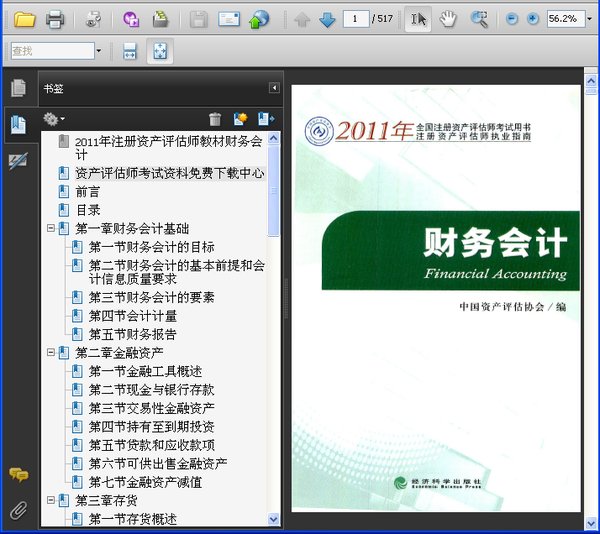Click the globe upload icon
The height and width of the screenshot is (534, 600).
click(x=259, y=19)
